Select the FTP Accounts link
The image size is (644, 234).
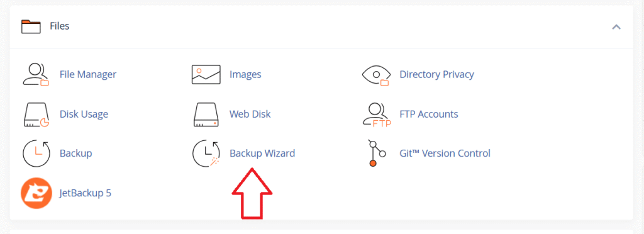pos(429,114)
